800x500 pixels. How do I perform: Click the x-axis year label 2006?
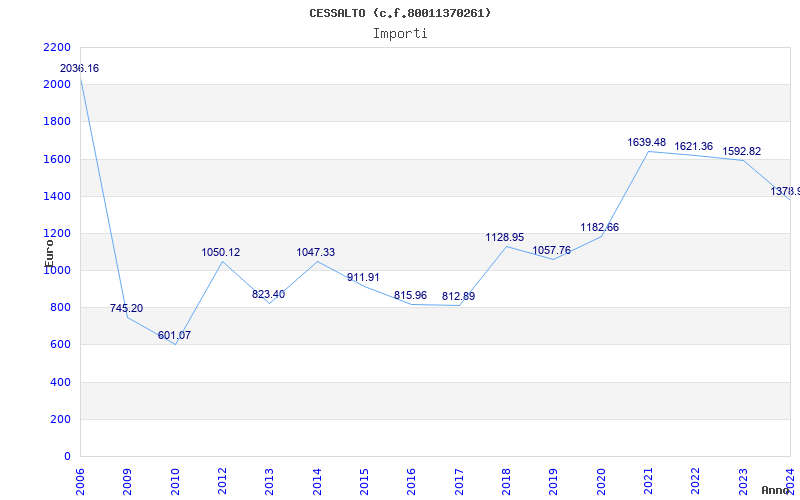80,482
